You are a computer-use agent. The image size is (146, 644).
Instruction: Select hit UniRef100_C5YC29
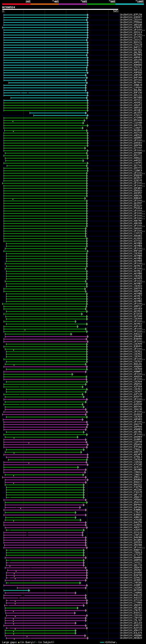tap(131, 45)
